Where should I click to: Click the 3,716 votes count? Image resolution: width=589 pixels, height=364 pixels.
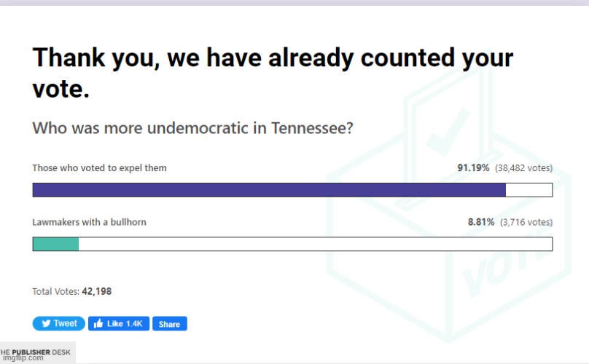[x=526, y=222]
